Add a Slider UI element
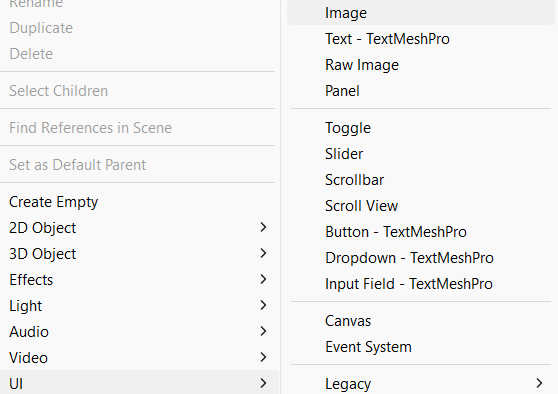 (421, 154)
